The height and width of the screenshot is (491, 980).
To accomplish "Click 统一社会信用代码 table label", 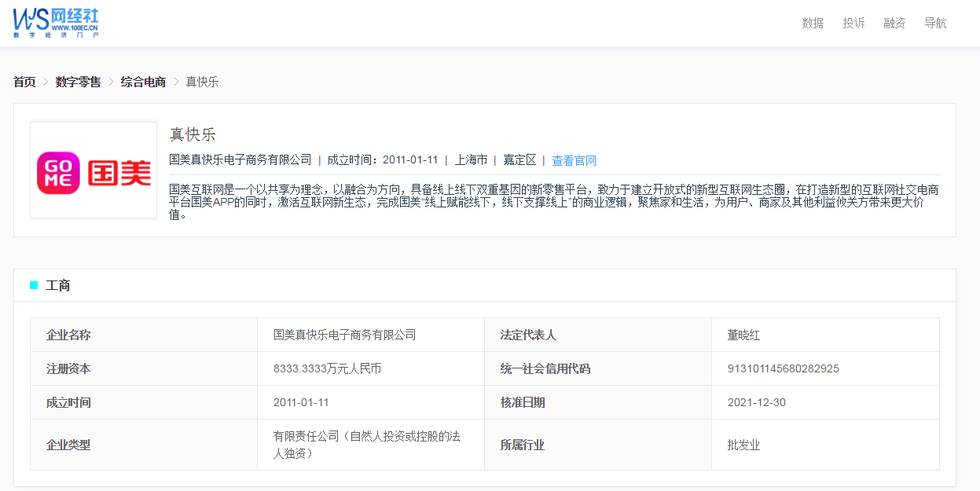I will 545,368.
